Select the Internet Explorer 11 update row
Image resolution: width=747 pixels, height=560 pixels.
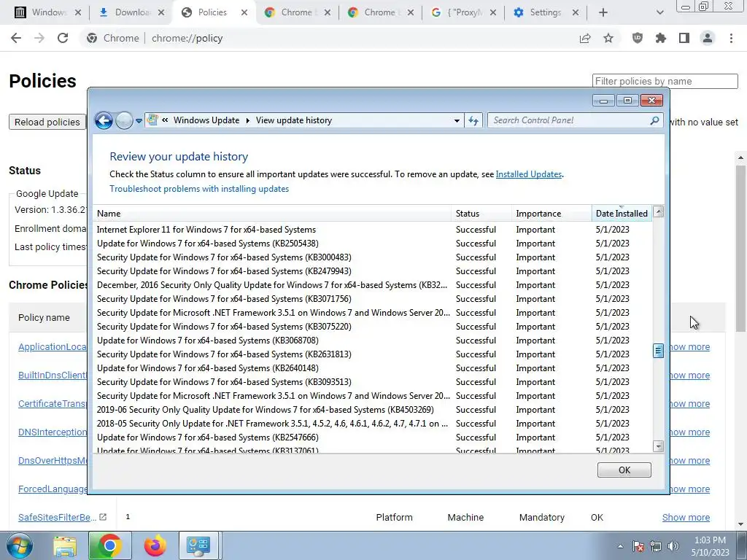coord(373,230)
